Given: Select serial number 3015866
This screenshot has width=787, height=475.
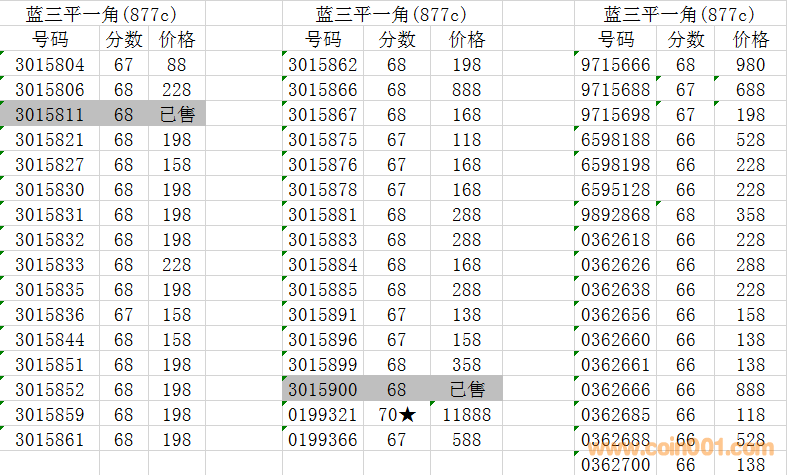Looking at the screenshot, I should (323, 90).
